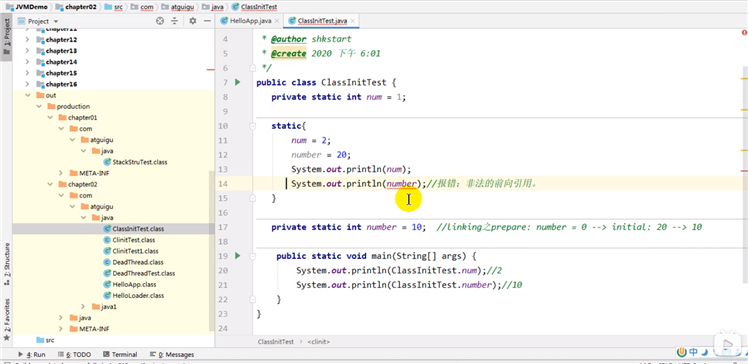The height and width of the screenshot is (364, 748).
Task: Click <clinit> in editor bottom breadcrumb
Action: [x=319, y=342]
